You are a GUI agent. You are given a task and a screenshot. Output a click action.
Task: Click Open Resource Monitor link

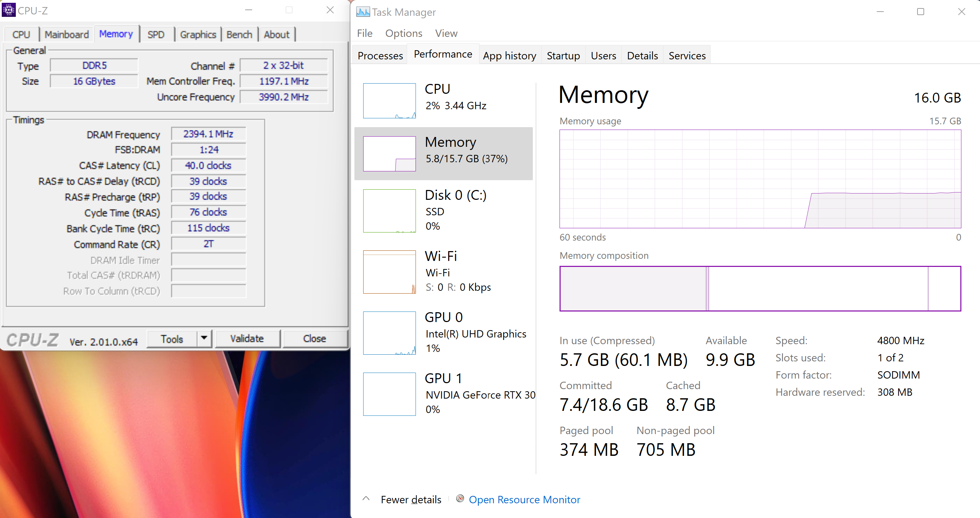point(524,499)
